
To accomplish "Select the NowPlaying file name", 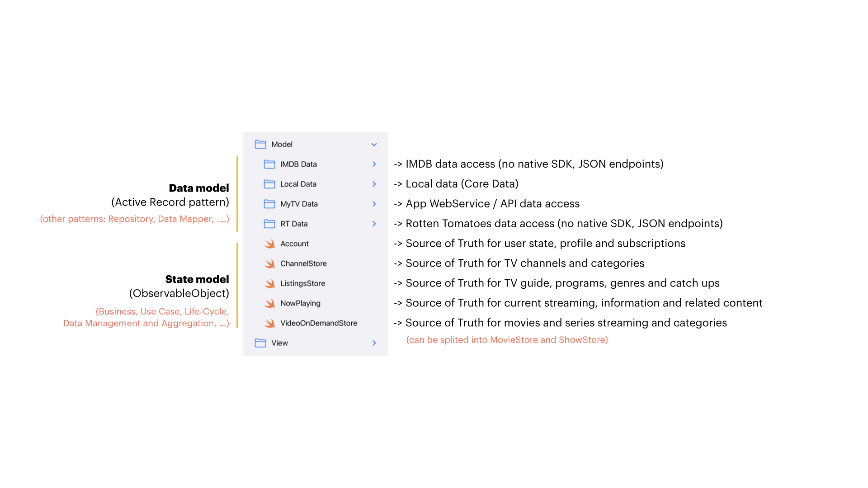I will point(300,303).
